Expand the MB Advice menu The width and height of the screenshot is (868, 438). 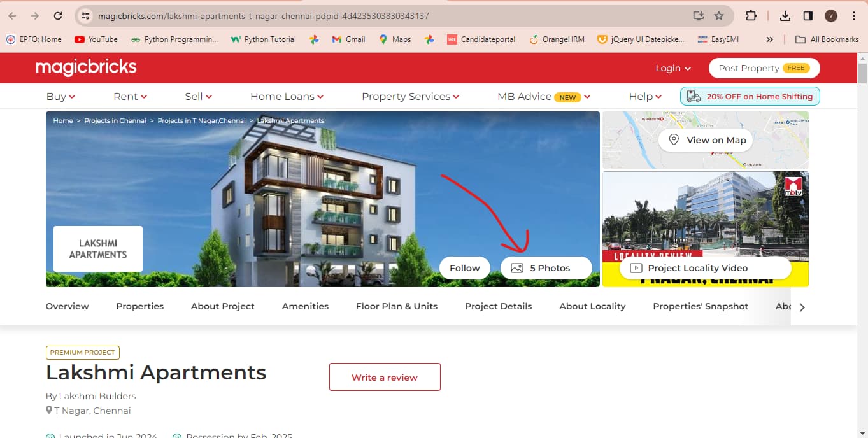[544, 97]
